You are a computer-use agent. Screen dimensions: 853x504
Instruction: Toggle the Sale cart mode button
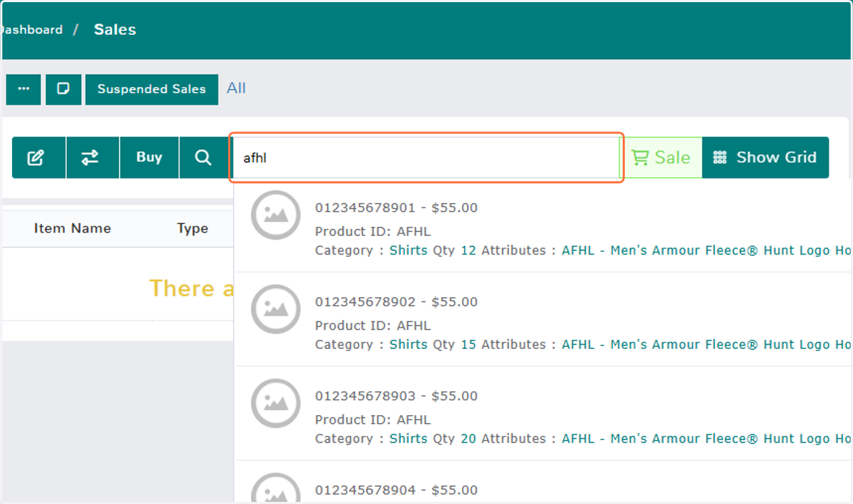[661, 158]
